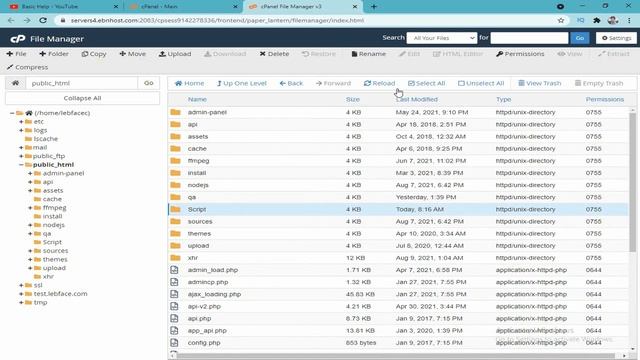Viewport: 640px width, 360px height.
Task: Sort by Last Modified column header
Action: [417, 99]
